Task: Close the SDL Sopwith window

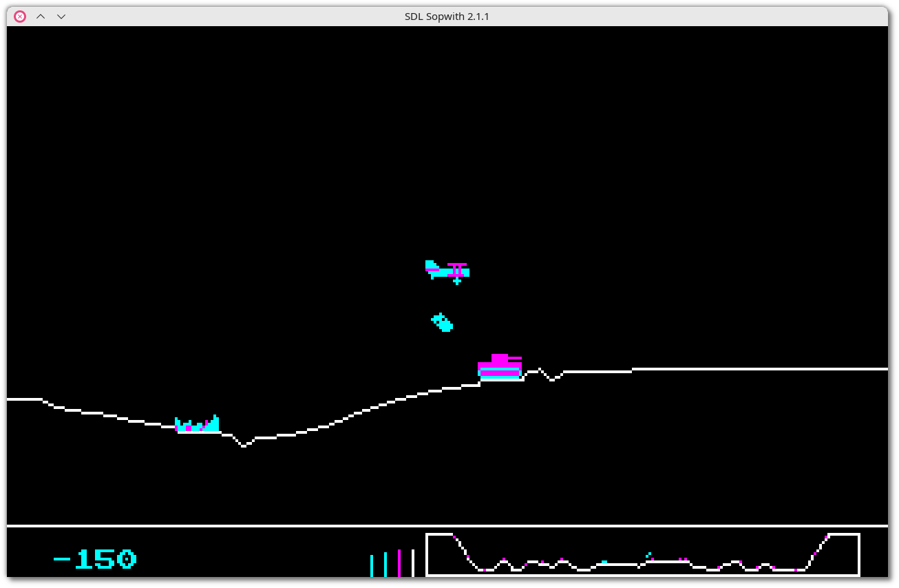Action: (20, 17)
